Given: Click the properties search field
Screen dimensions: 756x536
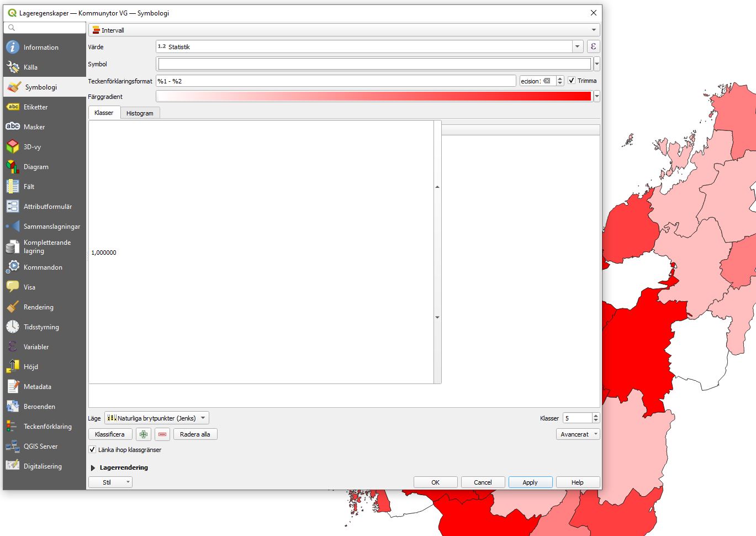Looking at the screenshot, I should click(44, 27).
